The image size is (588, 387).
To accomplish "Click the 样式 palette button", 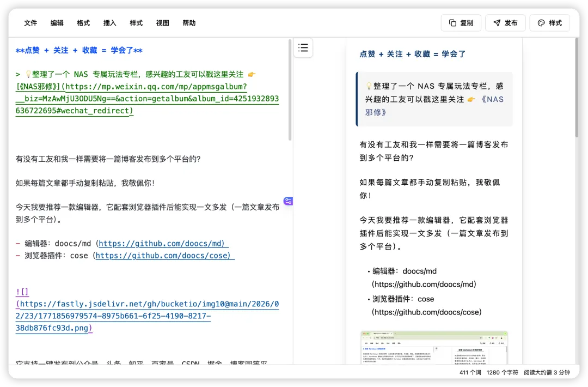I will click(549, 23).
